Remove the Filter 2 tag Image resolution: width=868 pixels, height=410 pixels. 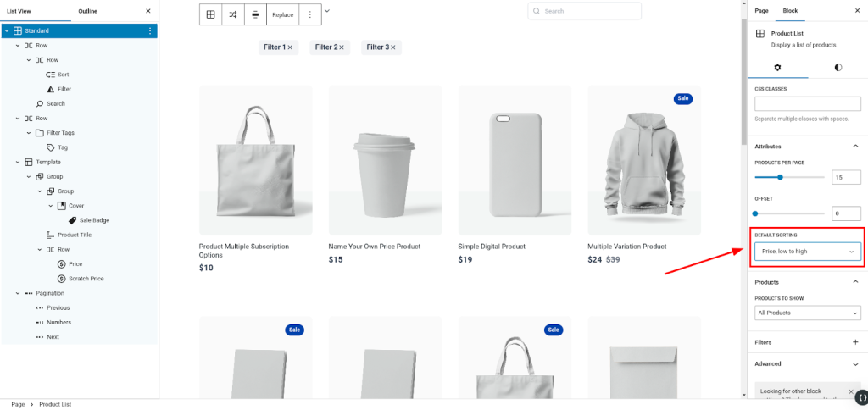point(341,47)
